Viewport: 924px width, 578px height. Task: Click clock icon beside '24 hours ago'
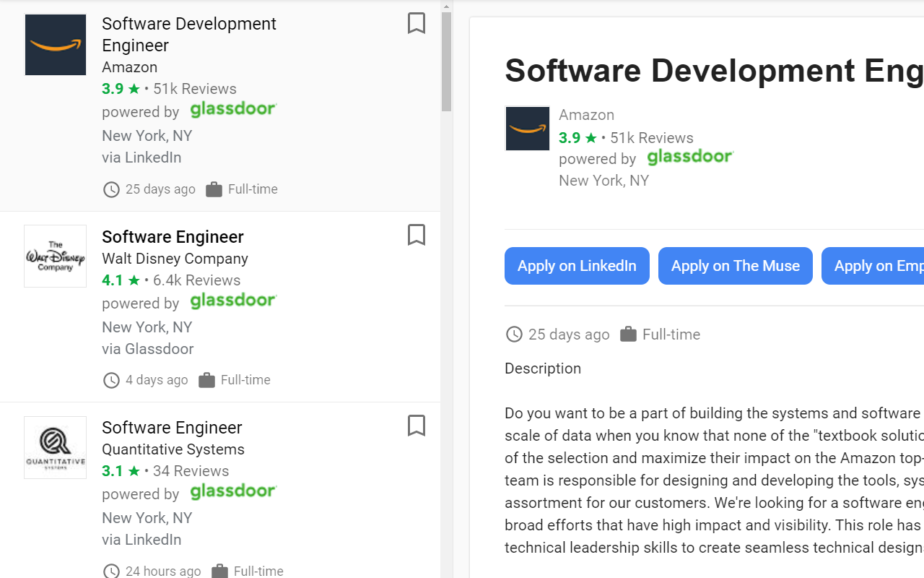click(111, 571)
